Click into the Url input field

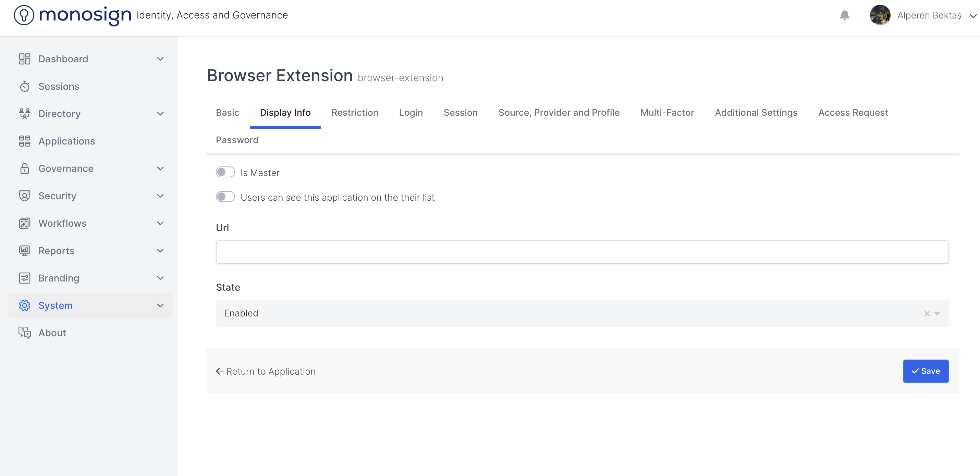582,252
